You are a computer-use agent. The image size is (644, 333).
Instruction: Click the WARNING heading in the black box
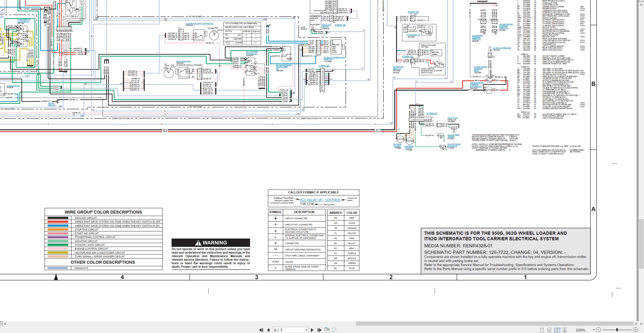(x=211, y=243)
